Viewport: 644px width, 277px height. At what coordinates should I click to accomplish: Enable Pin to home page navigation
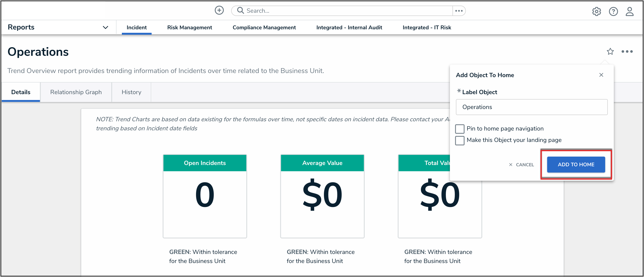point(460,129)
